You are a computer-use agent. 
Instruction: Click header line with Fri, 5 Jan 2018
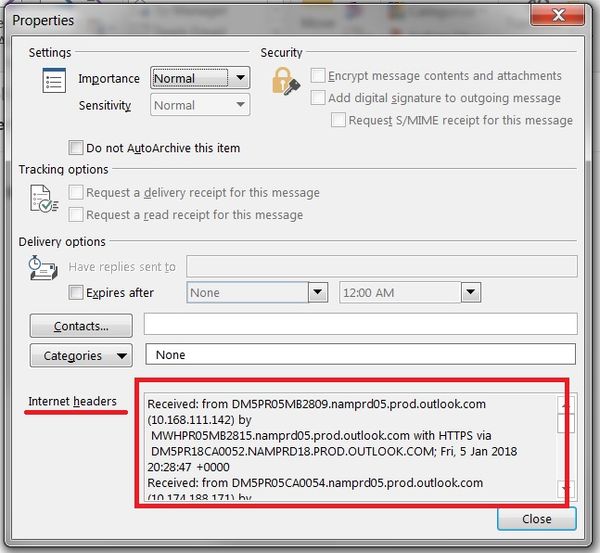[x=334, y=451]
